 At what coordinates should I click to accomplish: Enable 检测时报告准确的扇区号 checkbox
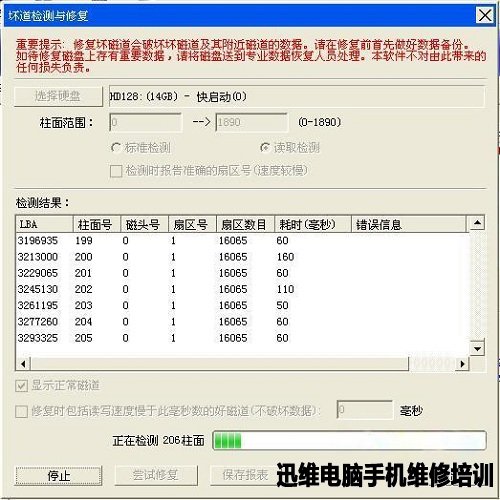[x=116, y=171]
